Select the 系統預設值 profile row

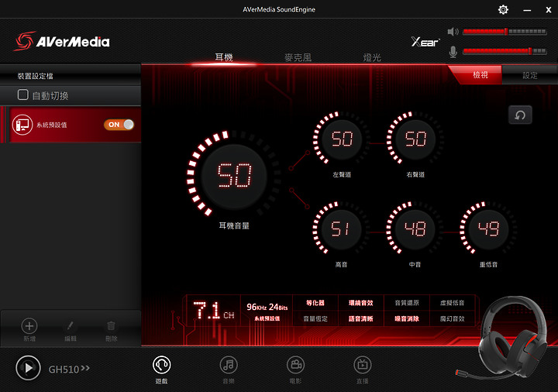pos(71,125)
